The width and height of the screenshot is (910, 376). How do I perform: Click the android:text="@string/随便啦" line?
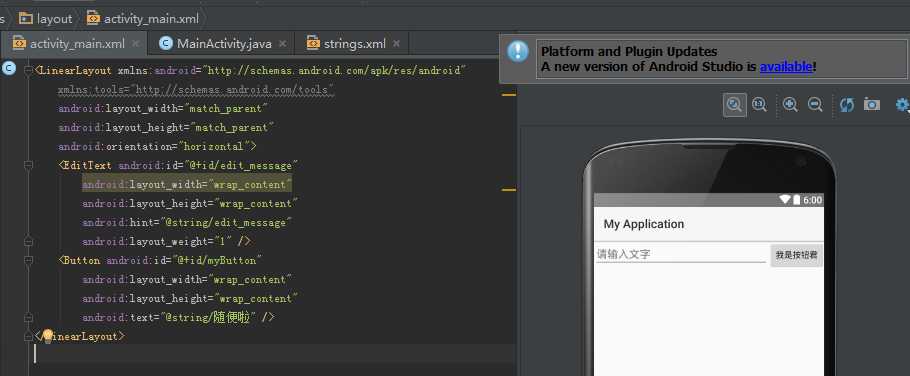[x=178, y=317]
